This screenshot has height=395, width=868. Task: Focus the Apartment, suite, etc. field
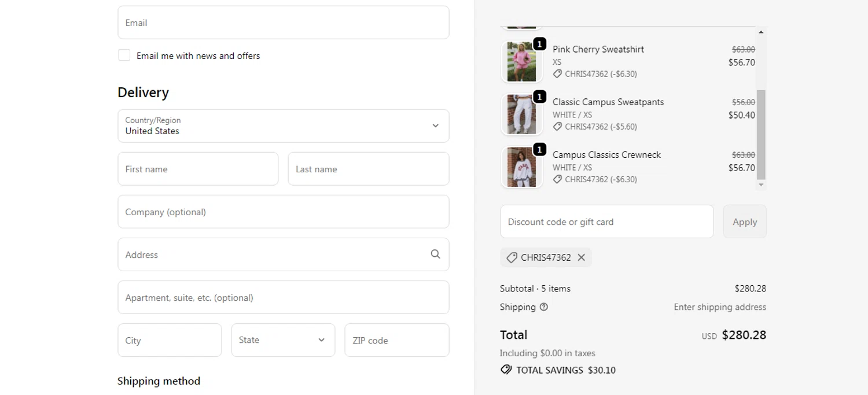pyautogui.click(x=284, y=297)
